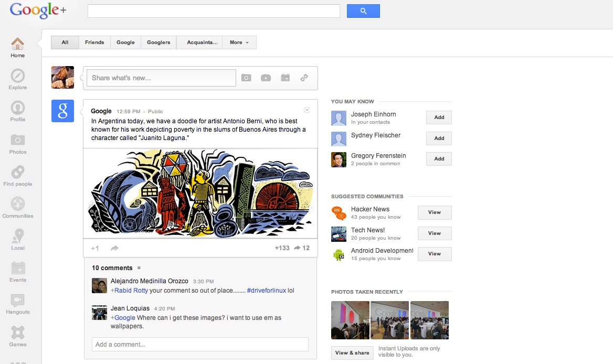Switch to the Google circle tab
This screenshot has width=613, height=364.
point(125,42)
